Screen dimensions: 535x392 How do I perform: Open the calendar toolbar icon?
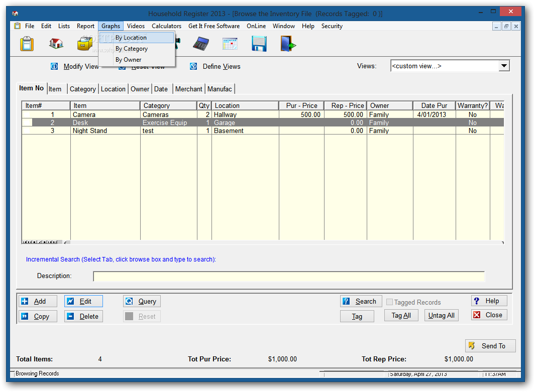230,44
